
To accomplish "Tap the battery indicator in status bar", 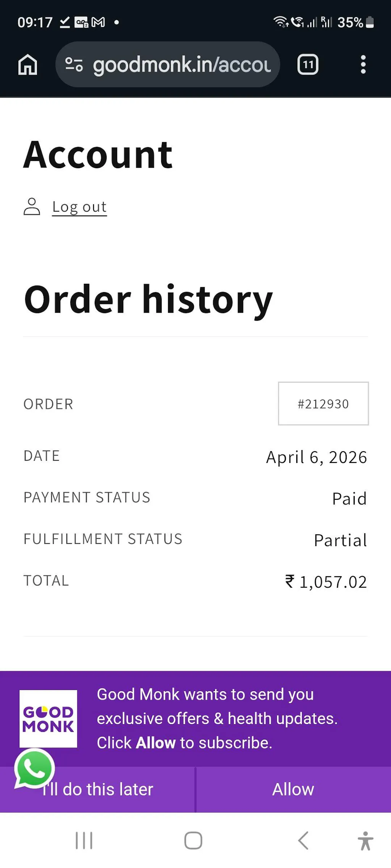I will (370, 22).
